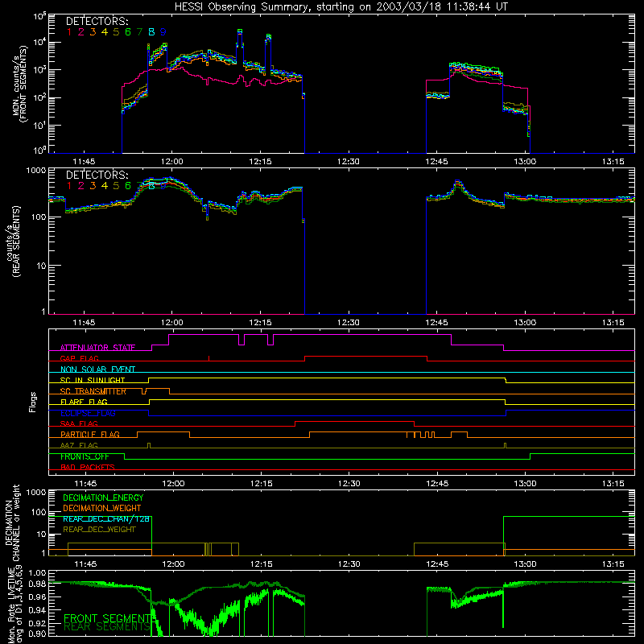Screen dimensions: 644x644
Task: Select DETECTORS: legend heading in front segments plot
Action: point(97,22)
